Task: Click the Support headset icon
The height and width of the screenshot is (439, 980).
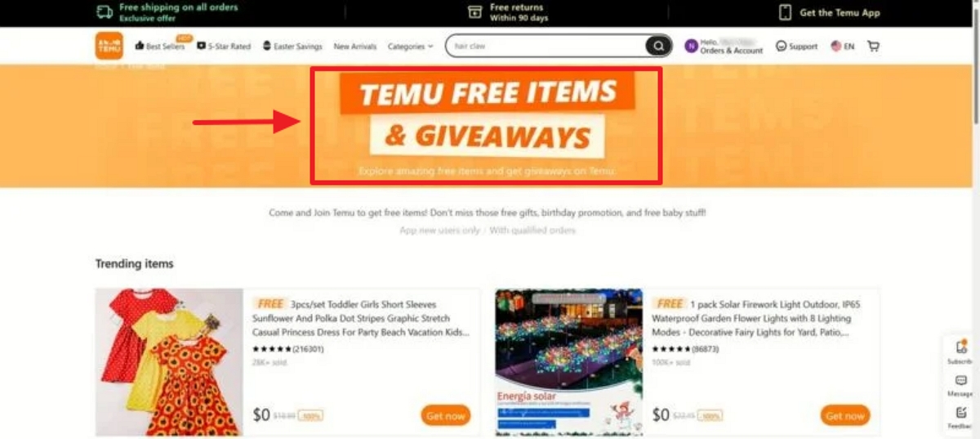Action: [x=781, y=47]
